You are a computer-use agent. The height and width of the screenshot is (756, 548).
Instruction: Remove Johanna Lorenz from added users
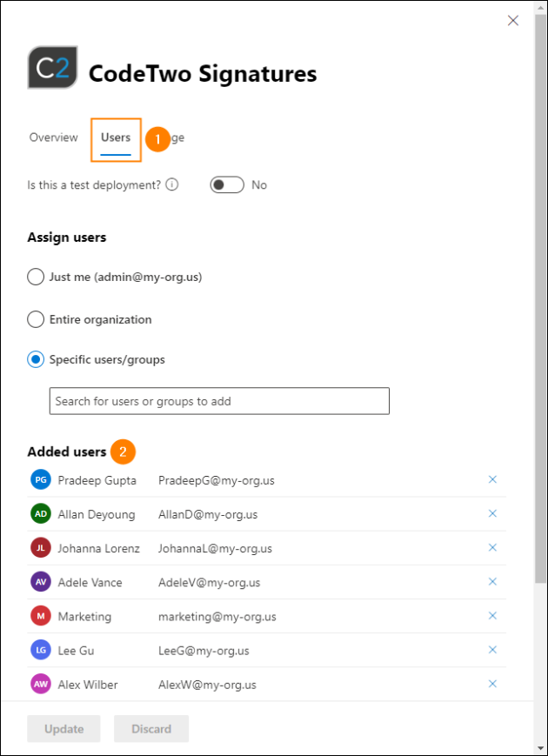click(492, 548)
